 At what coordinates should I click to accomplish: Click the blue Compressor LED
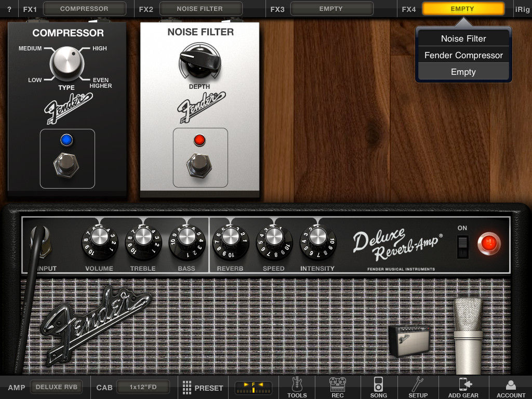click(x=66, y=140)
